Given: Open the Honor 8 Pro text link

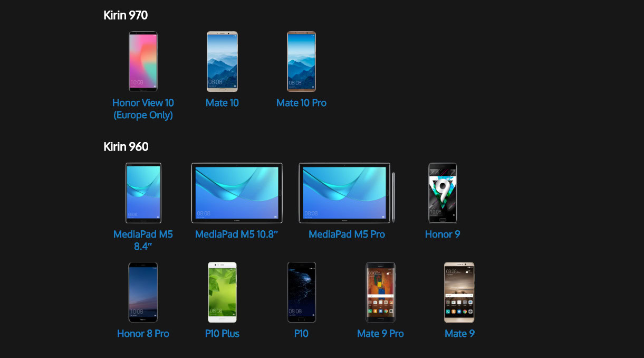Looking at the screenshot, I should coord(143,334).
